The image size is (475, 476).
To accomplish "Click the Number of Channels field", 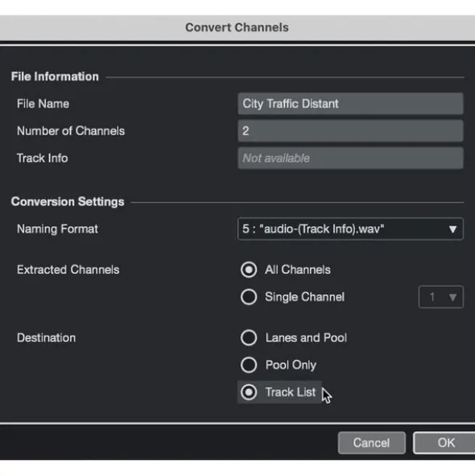I will (x=350, y=130).
